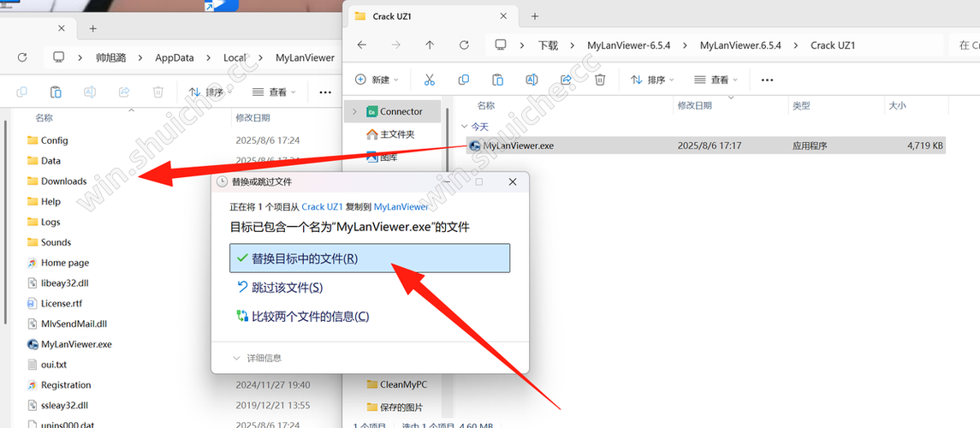Click the Rename icon in MyLanViewer window toolbar
980x428 pixels.
point(89,92)
